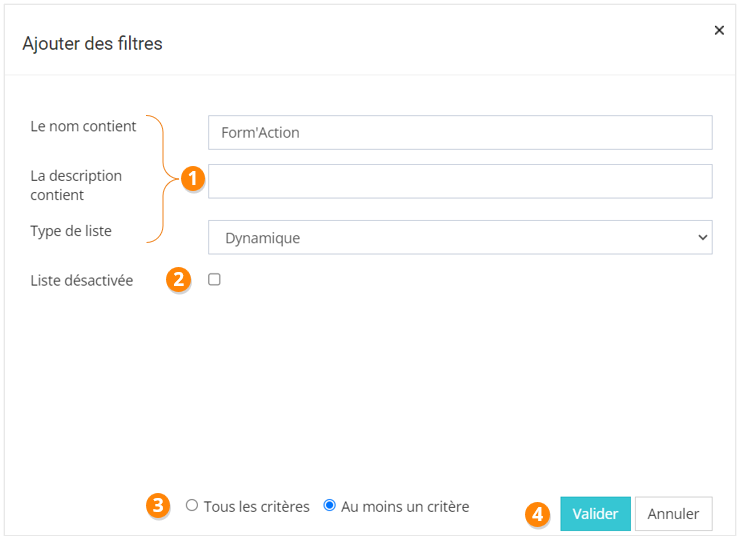The height and width of the screenshot is (536, 741).
Task: Click the orange number 4 badge
Action: pyautogui.click(x=537, y=514)
